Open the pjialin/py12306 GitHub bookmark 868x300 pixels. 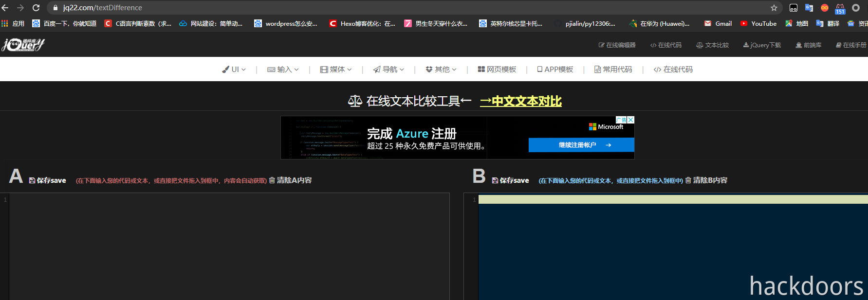(x=585, y=23)
